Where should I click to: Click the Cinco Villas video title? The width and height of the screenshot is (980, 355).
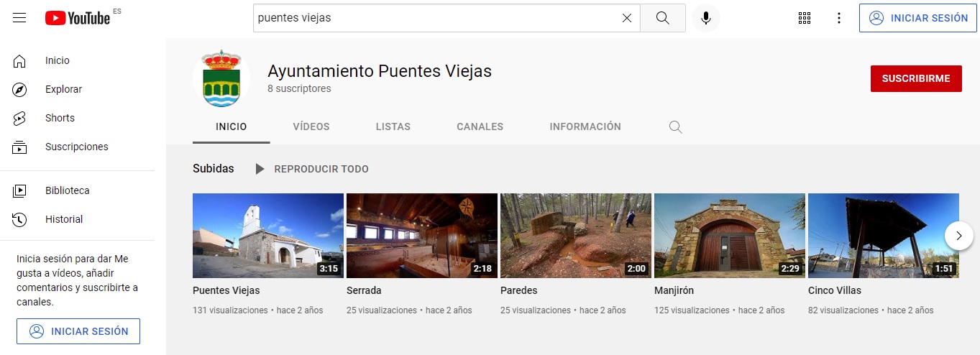point(835,291)
